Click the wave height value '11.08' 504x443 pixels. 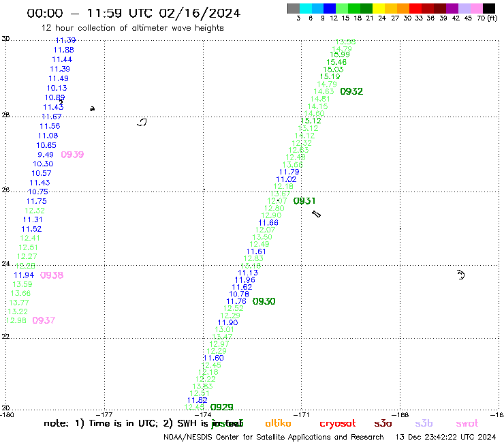(x=48, y=136)
